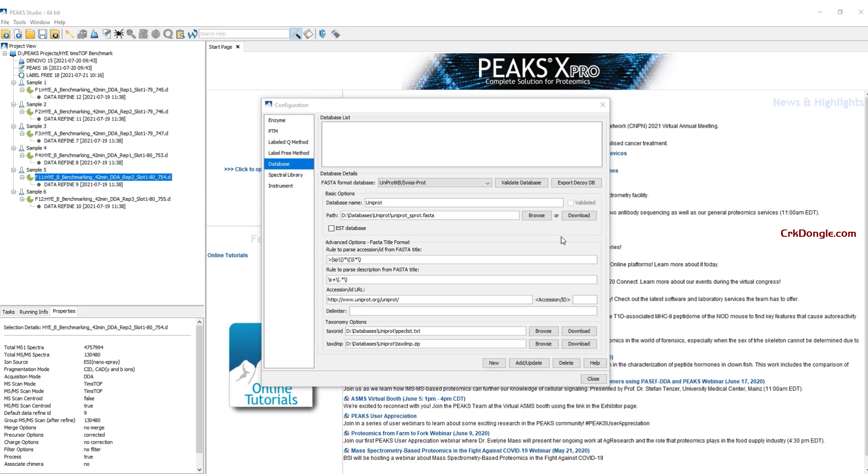Toggle the DENOVO 15 node checkbox state

click(x=22, y=60)
